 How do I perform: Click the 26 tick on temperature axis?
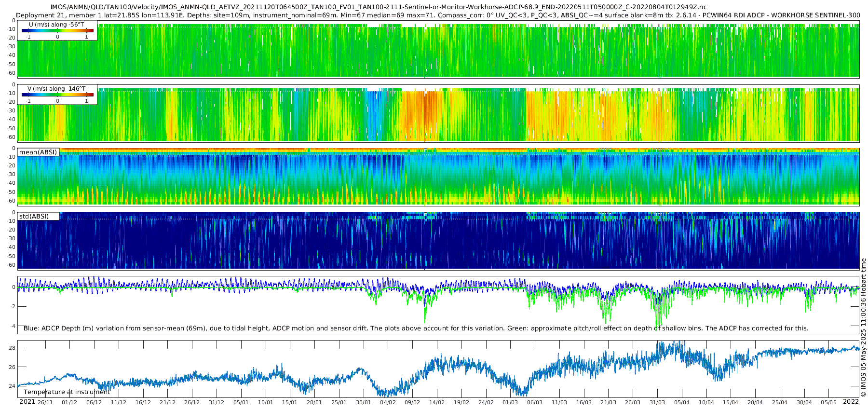point(12,367)
